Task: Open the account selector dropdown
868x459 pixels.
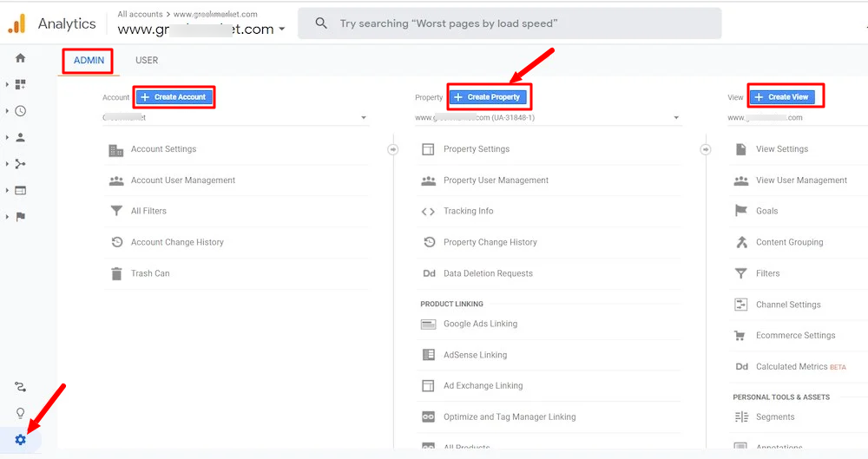Action: [x=235, y=117]
